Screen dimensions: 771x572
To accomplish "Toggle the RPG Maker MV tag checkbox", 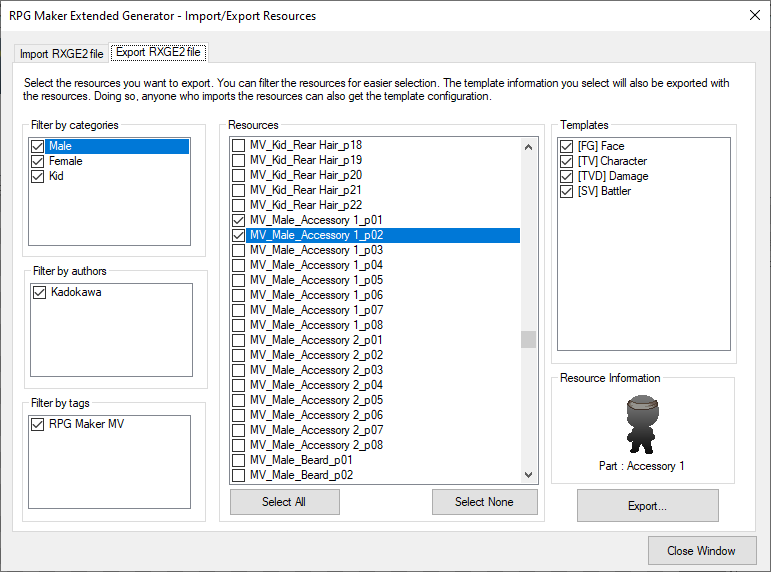I will coord(37,424).
